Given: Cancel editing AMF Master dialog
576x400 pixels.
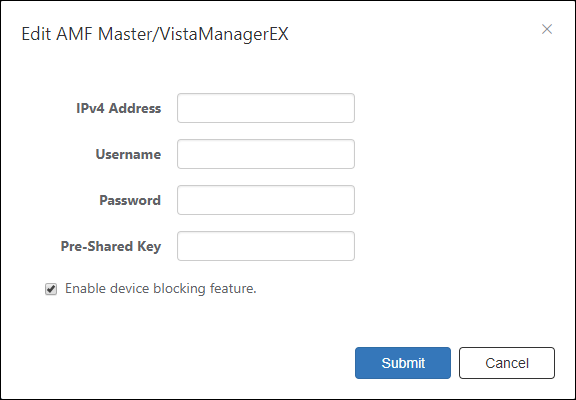Looking at the screenshot, I should coord(507,363).
